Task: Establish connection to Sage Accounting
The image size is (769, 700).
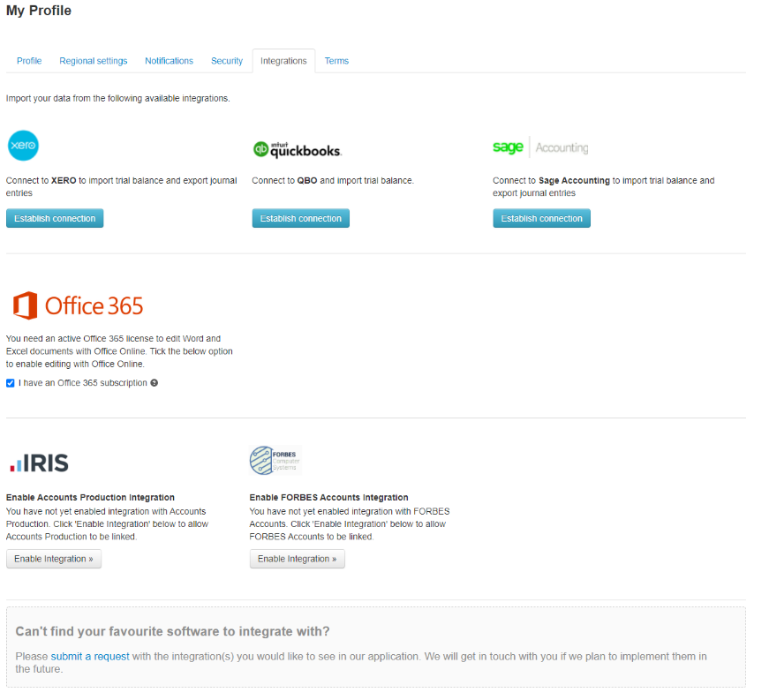Action: (541, 218)
